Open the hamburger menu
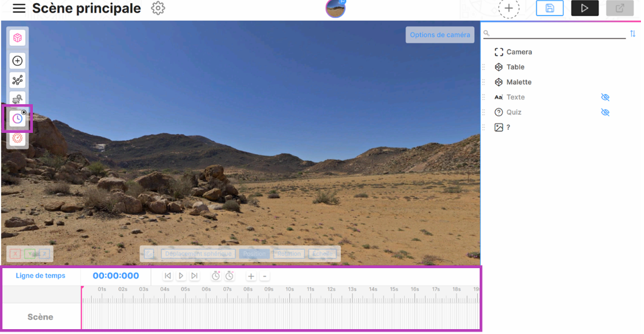 pyautogui.click(x=19, y=8)
